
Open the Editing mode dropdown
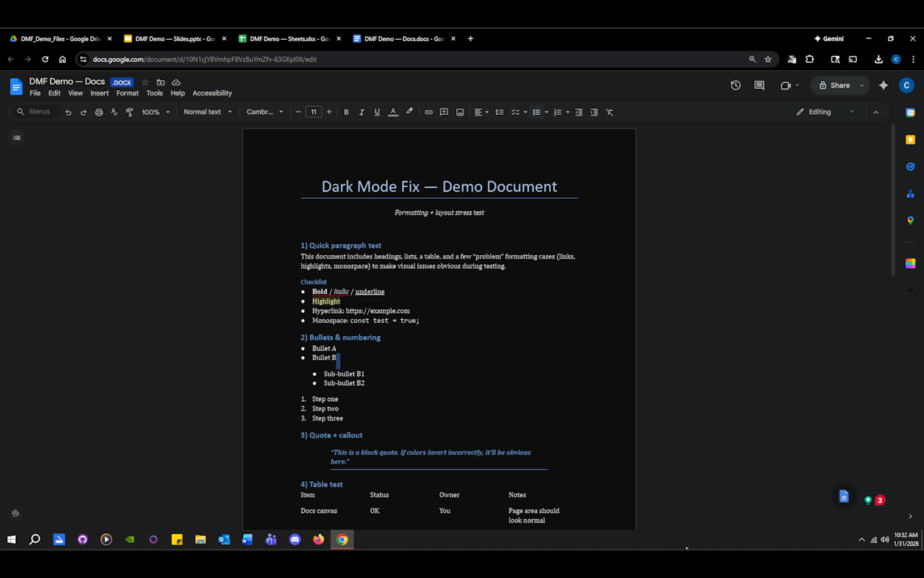coord(825,112)
